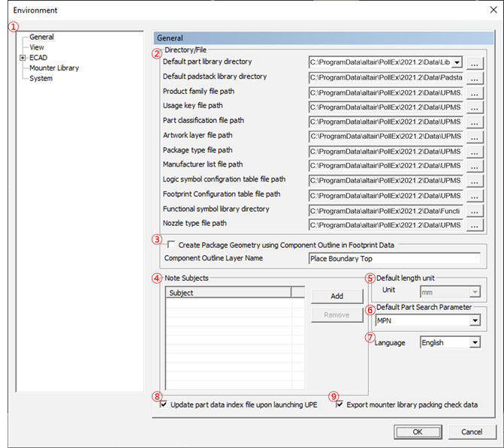Open Default part library directory dropdown arrow
This screenshot has height=448, width=504.
(x=457, y=63)
